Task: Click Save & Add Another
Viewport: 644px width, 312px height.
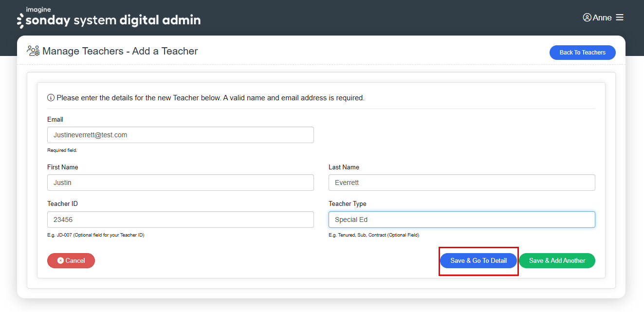Action: 557,260
